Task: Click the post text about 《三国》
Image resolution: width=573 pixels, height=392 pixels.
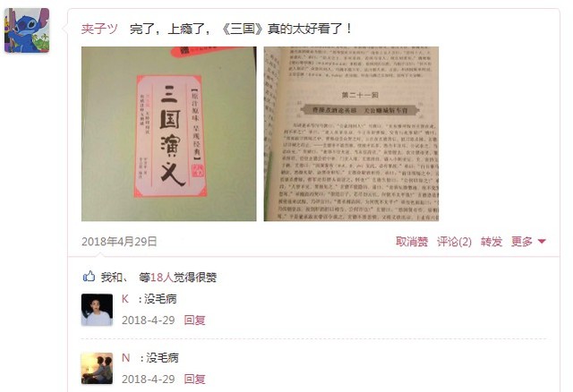Action: (x=241, y=29)
